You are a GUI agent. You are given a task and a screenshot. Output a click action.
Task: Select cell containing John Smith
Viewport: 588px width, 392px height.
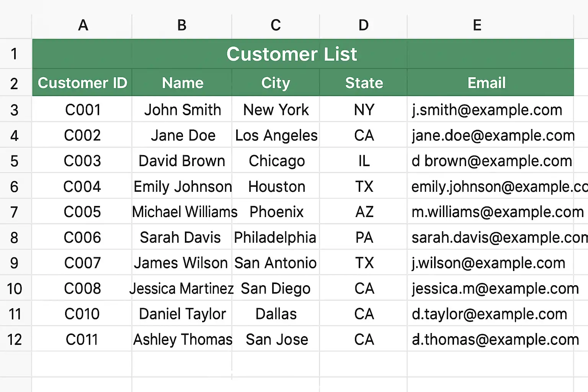tap(183, 110)
